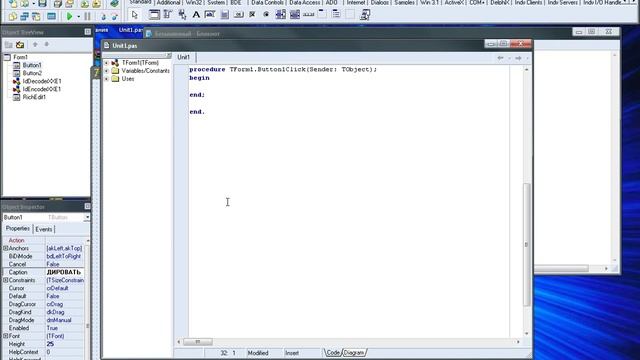Open the Help contents toolbar icon

tap(114, 4)
